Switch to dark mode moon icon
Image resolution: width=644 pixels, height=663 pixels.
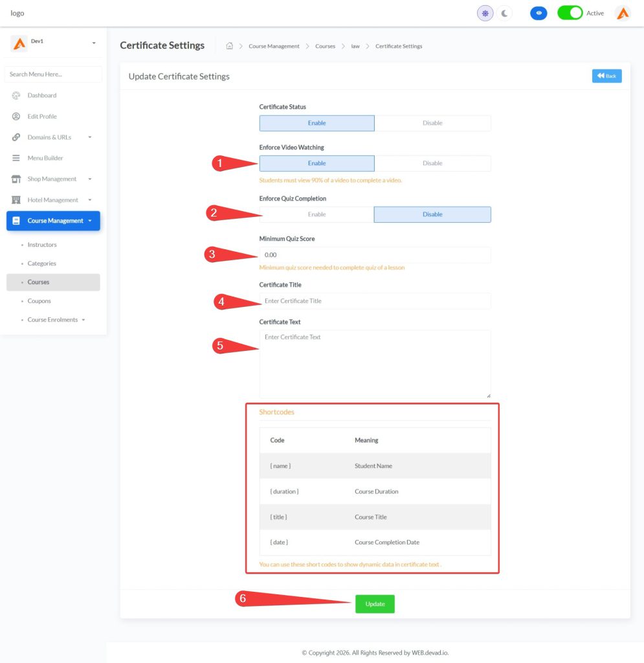[505, 13]
